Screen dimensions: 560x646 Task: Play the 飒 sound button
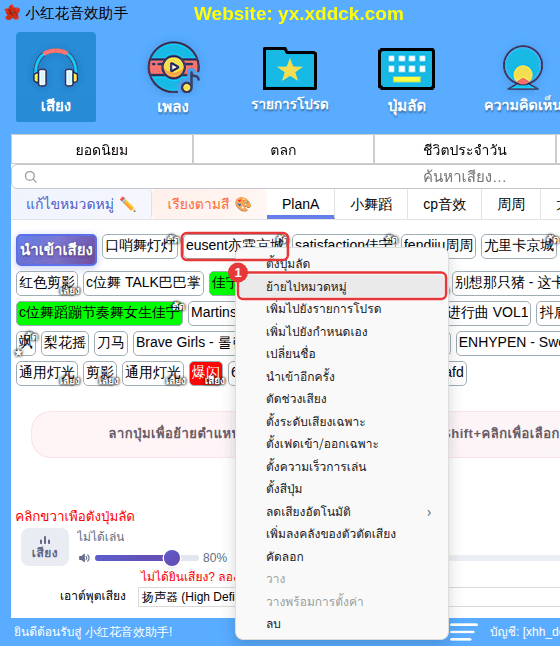coord(26,343)
